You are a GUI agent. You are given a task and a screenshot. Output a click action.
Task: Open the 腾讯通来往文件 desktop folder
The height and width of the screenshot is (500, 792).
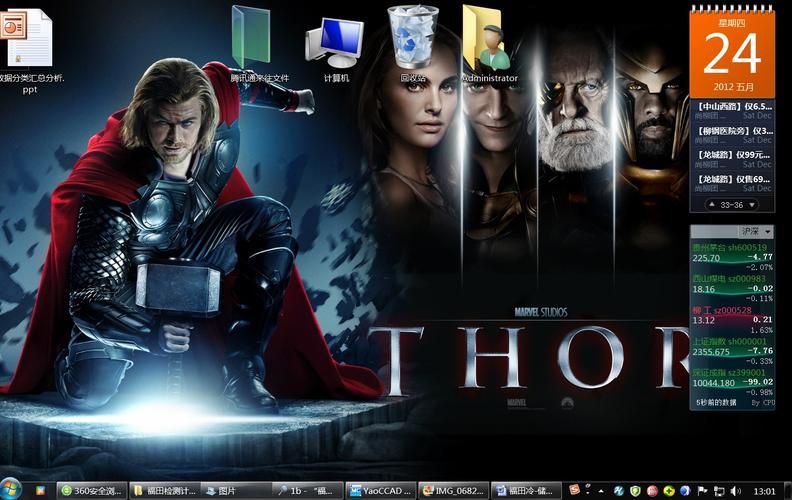tap(257, 44)
